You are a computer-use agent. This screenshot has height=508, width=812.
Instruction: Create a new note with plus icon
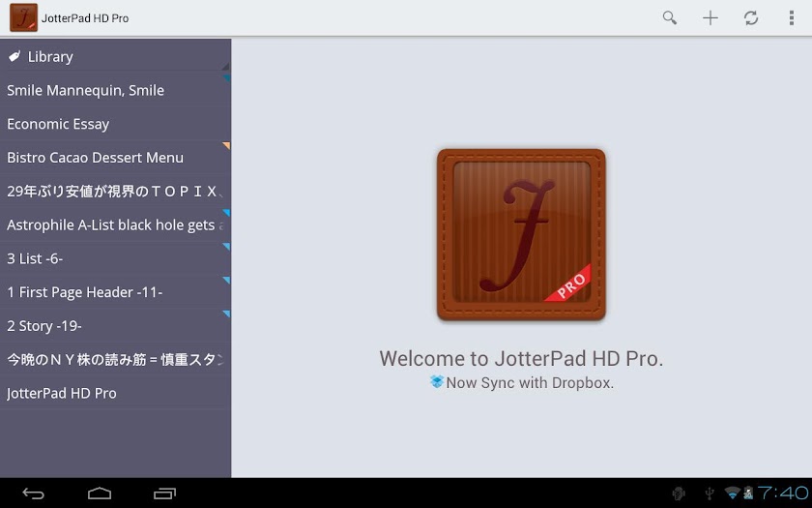pos(710,18)
